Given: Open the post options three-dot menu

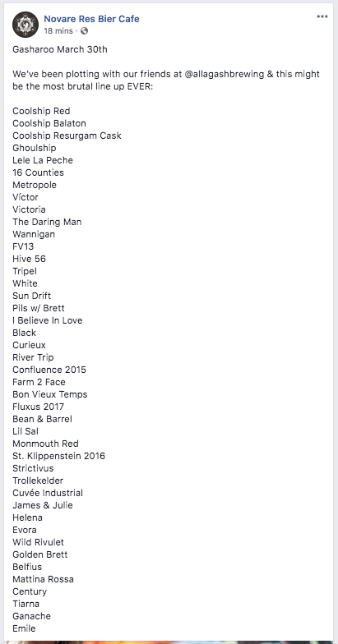Looking at the screenshot, I should click(x=322, y=16).
